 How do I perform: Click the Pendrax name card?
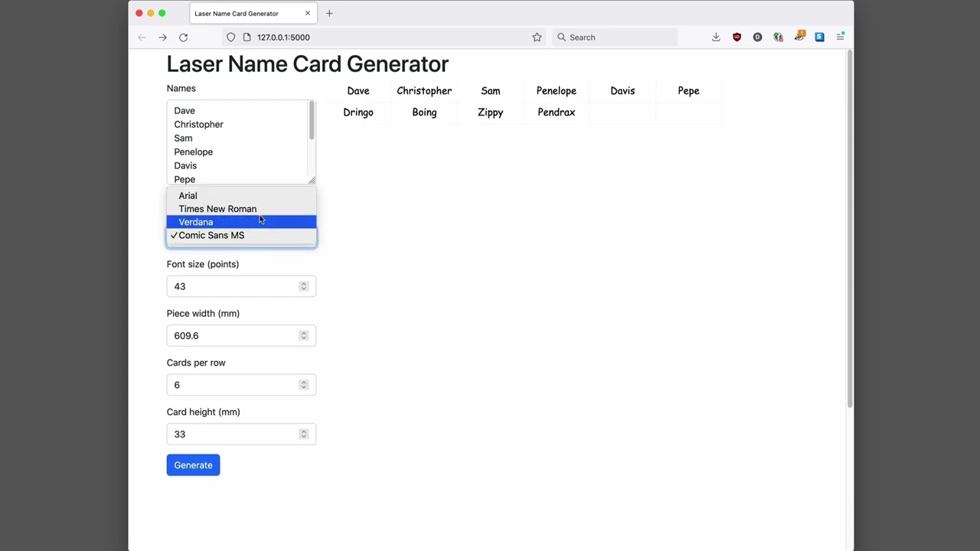(557, 112)
